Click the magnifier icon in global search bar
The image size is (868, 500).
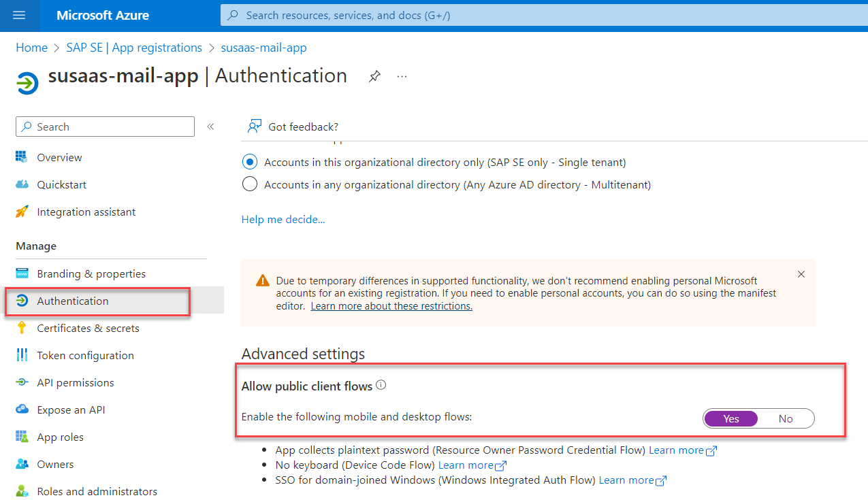[233, 15]
